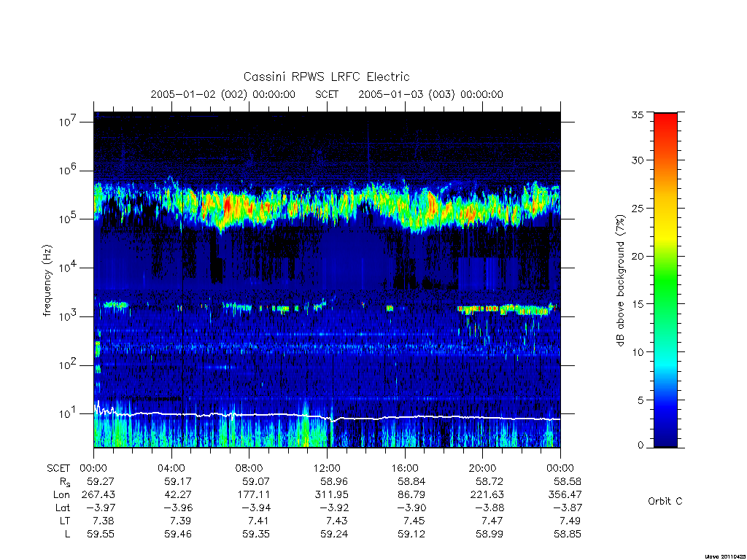Screen dimensions: 747x560
Task: Click the plot title 'Cassini RPWS LRFC Electric'
Action: (326, 77)
